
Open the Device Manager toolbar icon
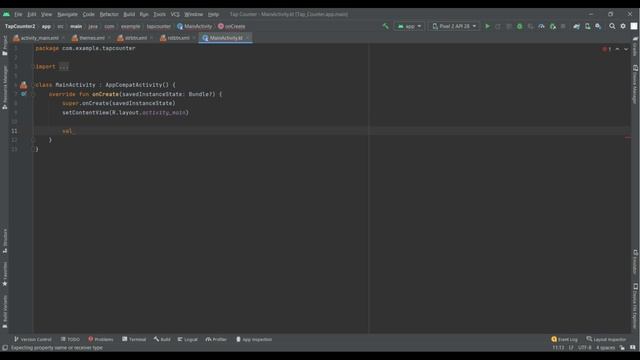click(587, 26)
